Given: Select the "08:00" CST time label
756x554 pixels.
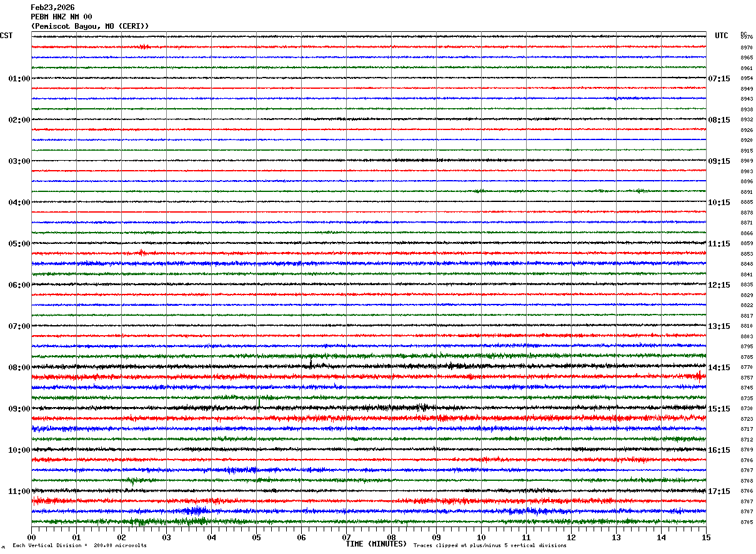Looking at the screenshot, I should [19, 368].
